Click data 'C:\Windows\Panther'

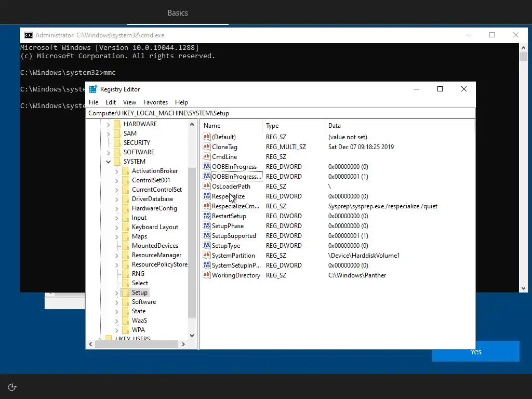357,275
